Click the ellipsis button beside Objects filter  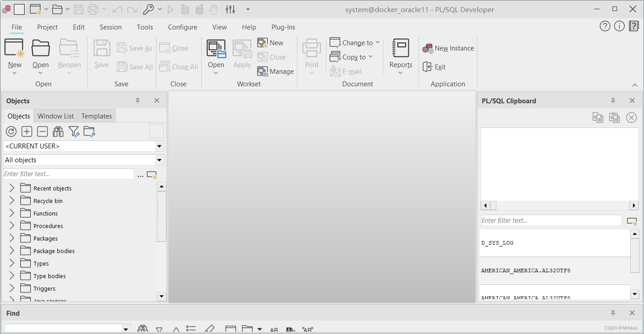click(140, 175)
